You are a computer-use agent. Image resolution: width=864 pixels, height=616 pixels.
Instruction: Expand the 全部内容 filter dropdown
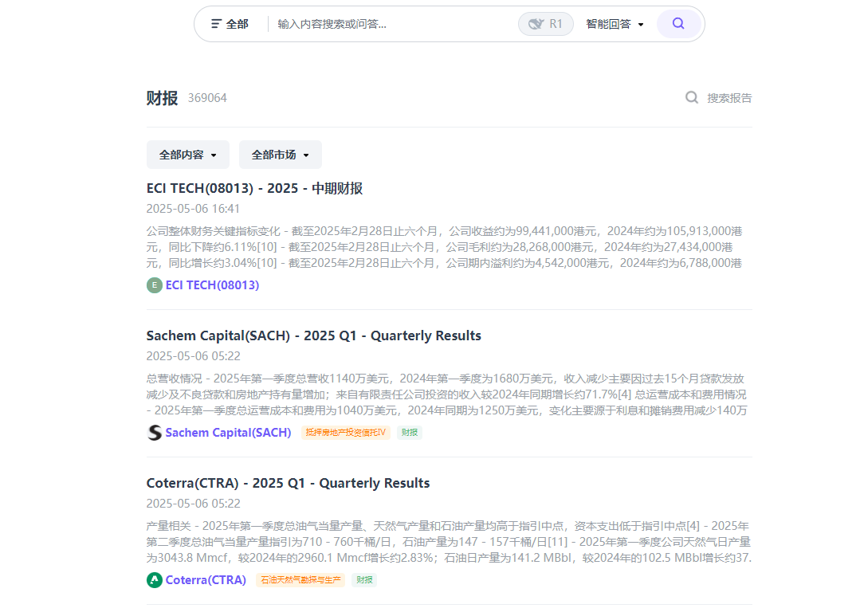click(x=188, y=155)
